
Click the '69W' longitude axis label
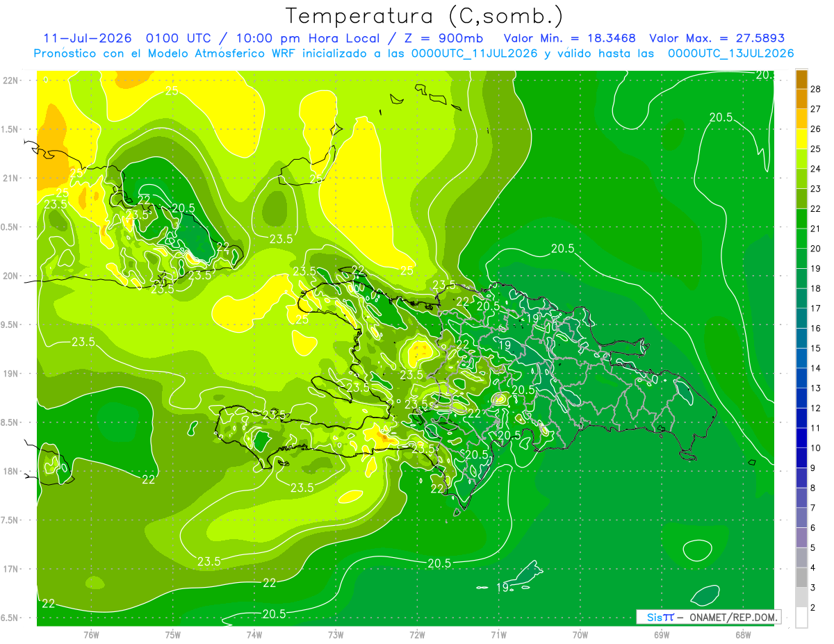(x=661, y=634)
